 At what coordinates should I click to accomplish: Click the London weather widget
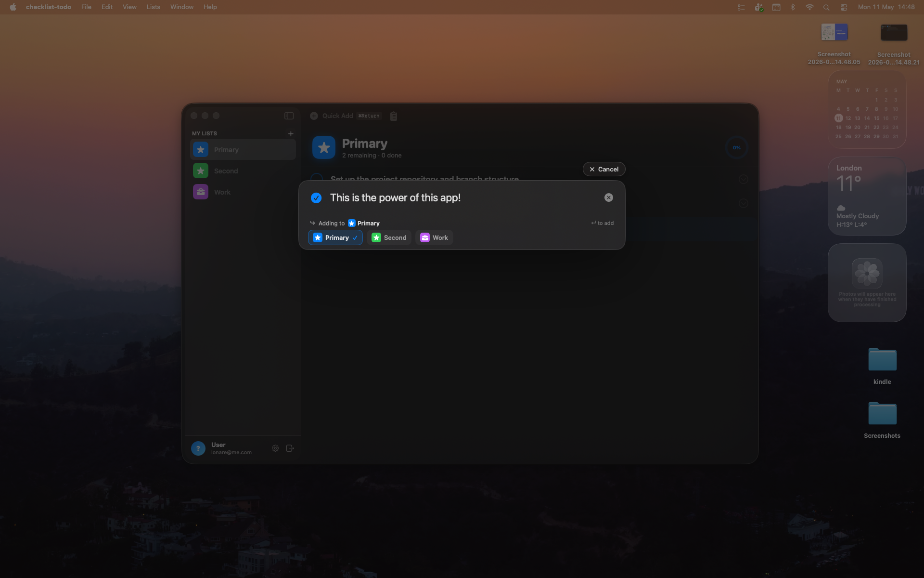tap(867, 196)
